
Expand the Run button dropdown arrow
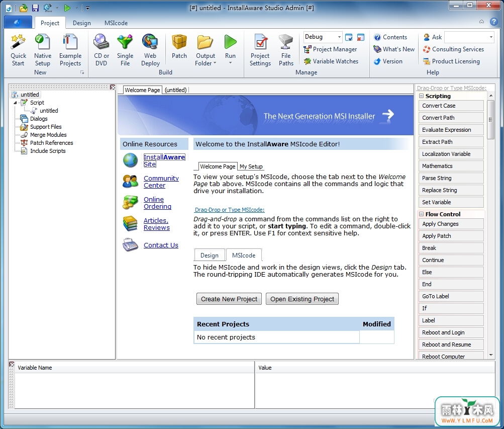pos(230,63)
